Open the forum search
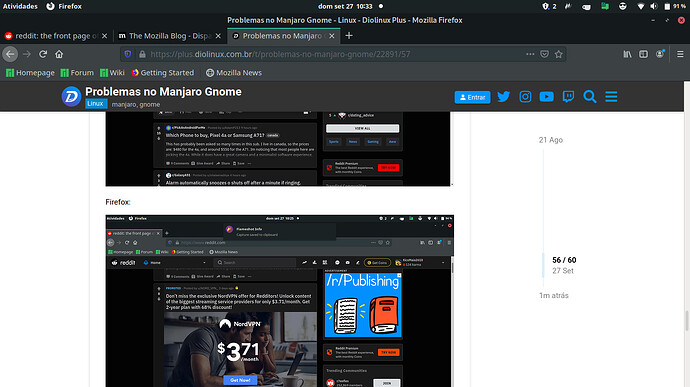Image resolution: width=690 pixels, height=387 pixels. [590, 96]
